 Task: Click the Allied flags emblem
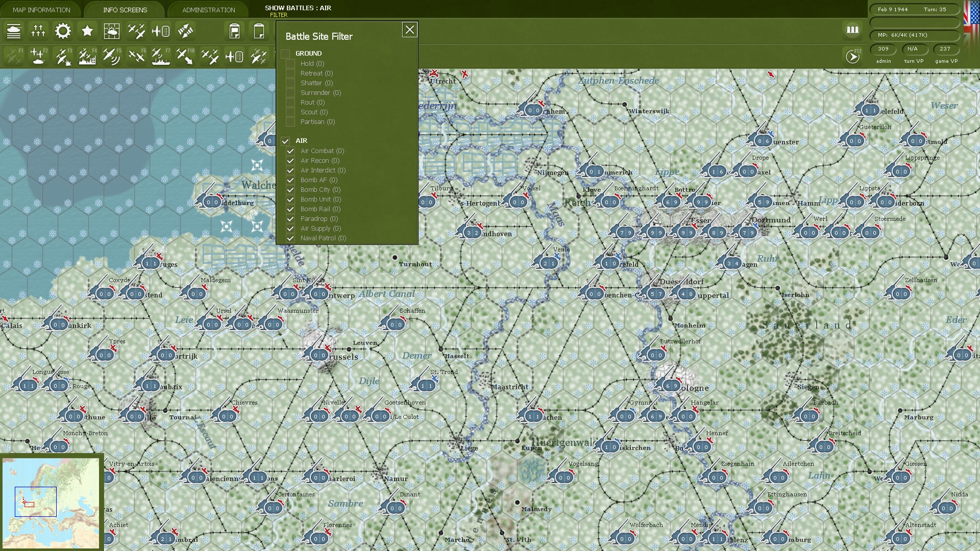(x=971, y=24)
